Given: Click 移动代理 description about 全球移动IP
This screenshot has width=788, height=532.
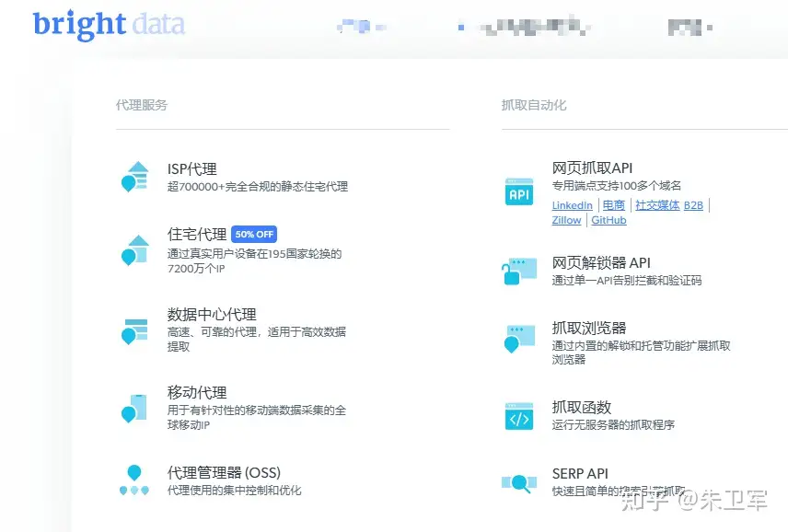Looking at the screenshot, I should pos(257,418).
